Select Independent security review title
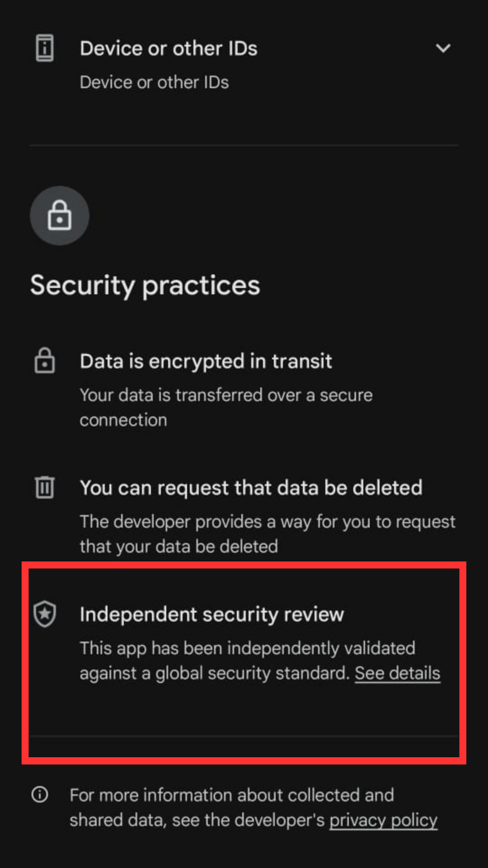This screenshot has width=488, height=868. pyautogui.click(x=212, y=614)
